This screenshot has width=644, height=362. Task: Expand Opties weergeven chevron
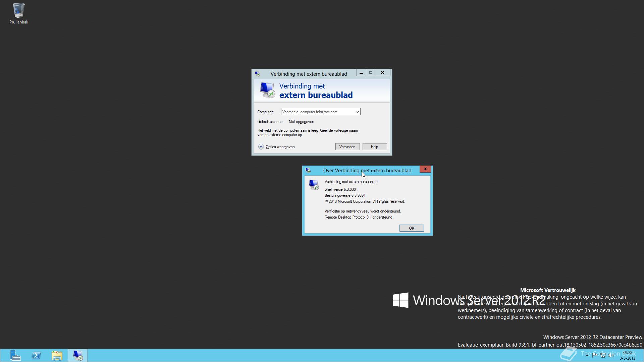point(261,147)
